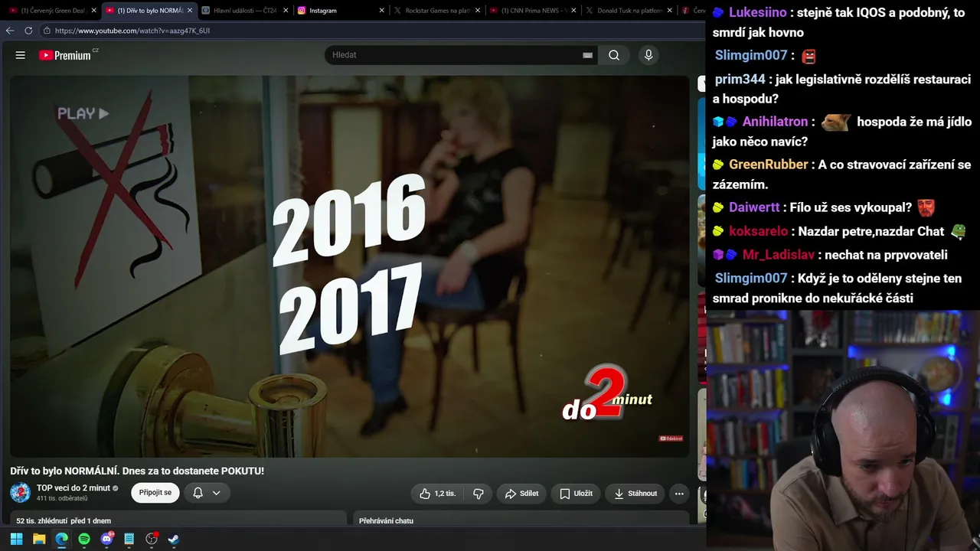Image resolution: width=980 pixels, height=551 pixels.
Task: Click Daiwertt username in chat
Action: [x=754, y=207]
